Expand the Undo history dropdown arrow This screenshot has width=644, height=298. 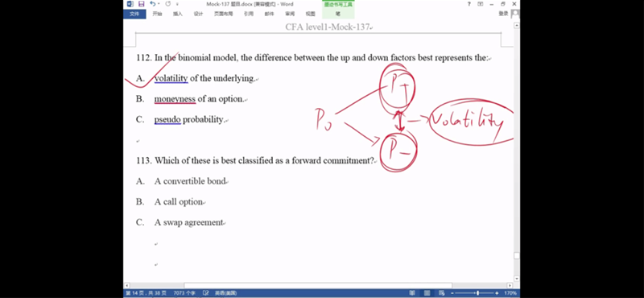pos(159,4)
